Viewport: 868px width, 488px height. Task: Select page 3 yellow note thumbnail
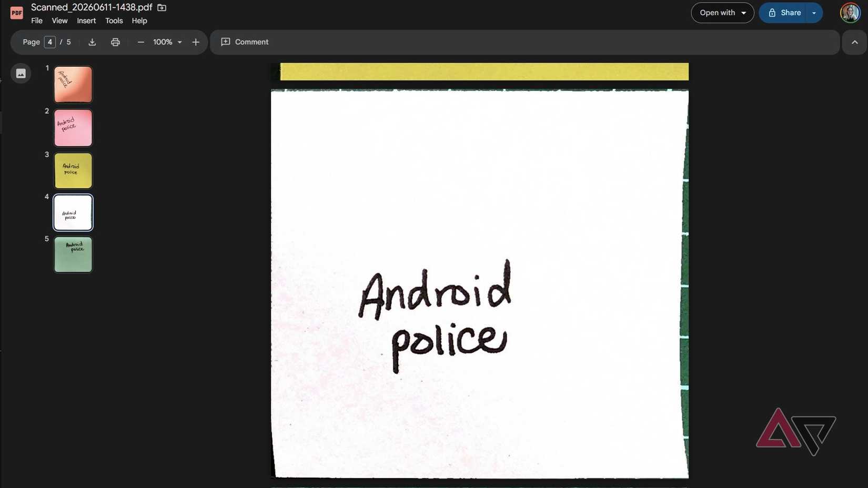(73, 171)
